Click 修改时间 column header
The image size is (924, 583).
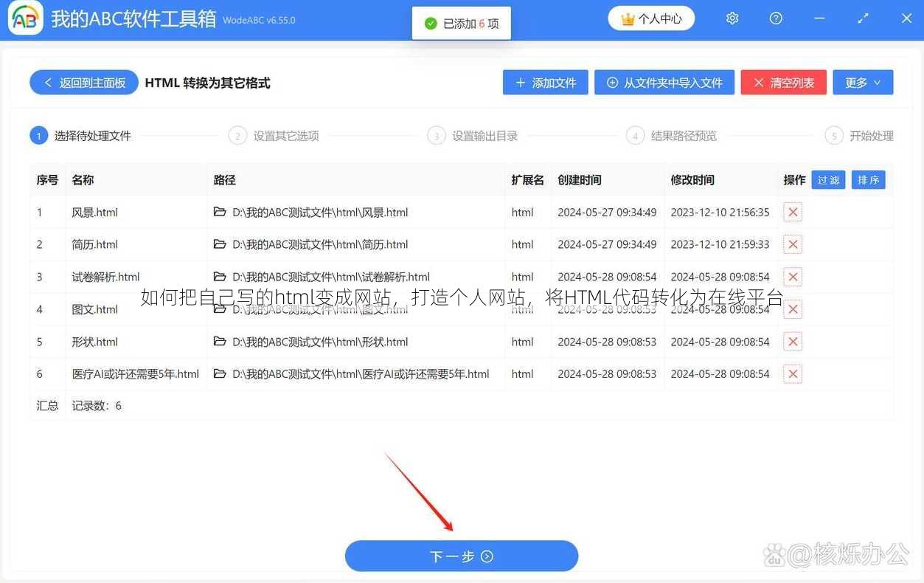coord(692,180)
